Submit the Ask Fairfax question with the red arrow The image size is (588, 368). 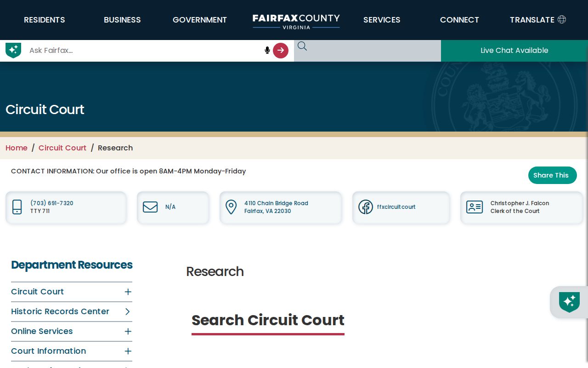tap(281, 51)
